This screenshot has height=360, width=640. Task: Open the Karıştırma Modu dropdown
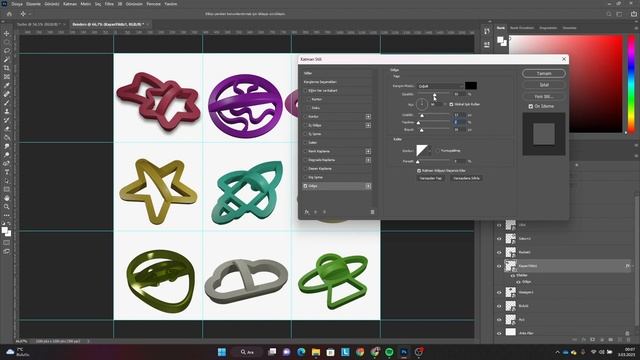point(440,86)
